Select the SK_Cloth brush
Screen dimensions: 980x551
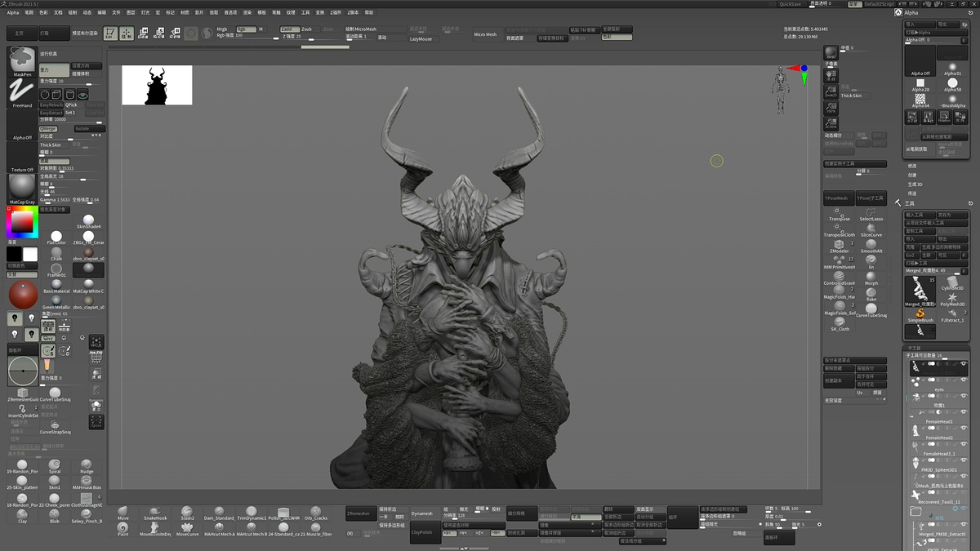(839, 324)
